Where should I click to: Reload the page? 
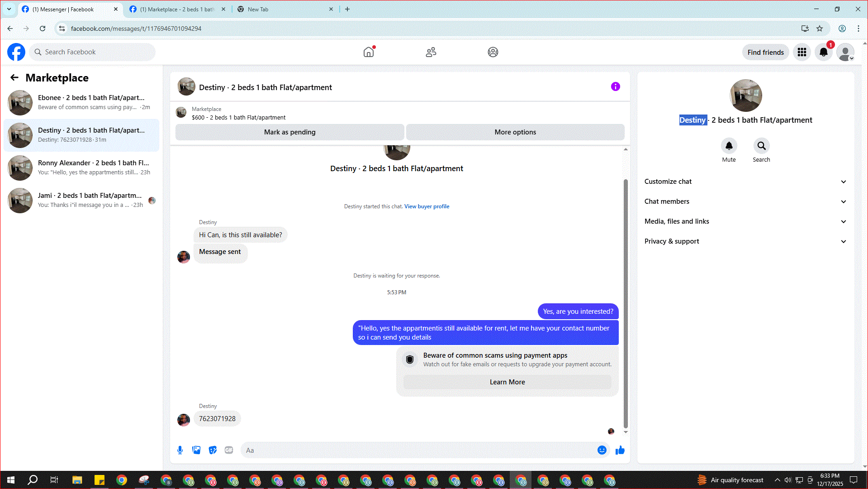[x=43, y=29]
